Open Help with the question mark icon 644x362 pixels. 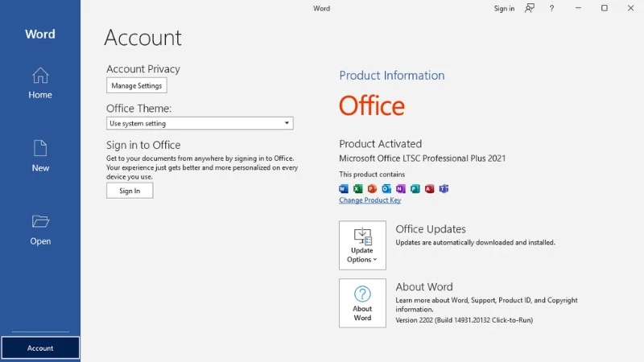point(551,8)
